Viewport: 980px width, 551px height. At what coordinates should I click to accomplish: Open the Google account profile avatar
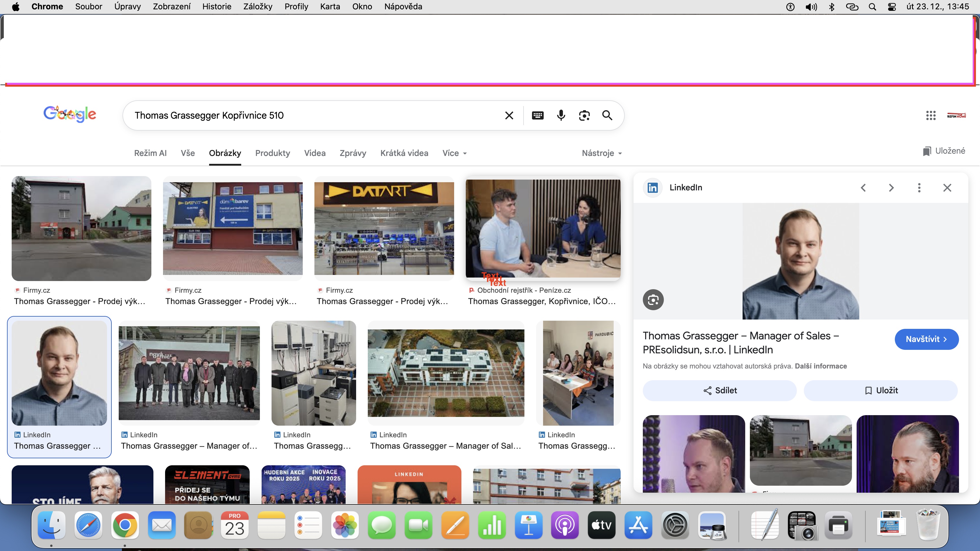[x=956, y=115]
